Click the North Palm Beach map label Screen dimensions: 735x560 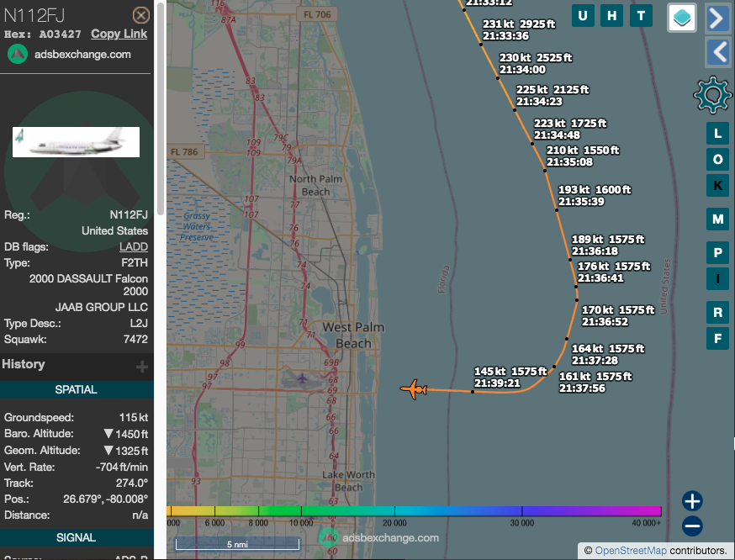(316, 185)
